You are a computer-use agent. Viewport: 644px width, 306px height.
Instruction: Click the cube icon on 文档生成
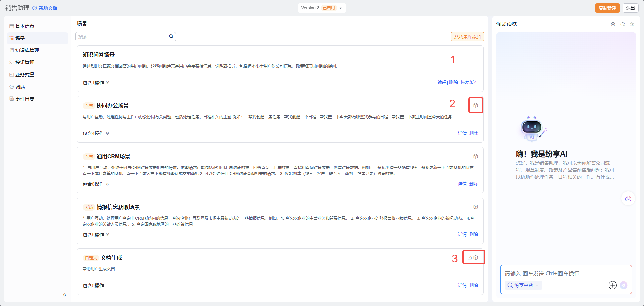[476, 258]
